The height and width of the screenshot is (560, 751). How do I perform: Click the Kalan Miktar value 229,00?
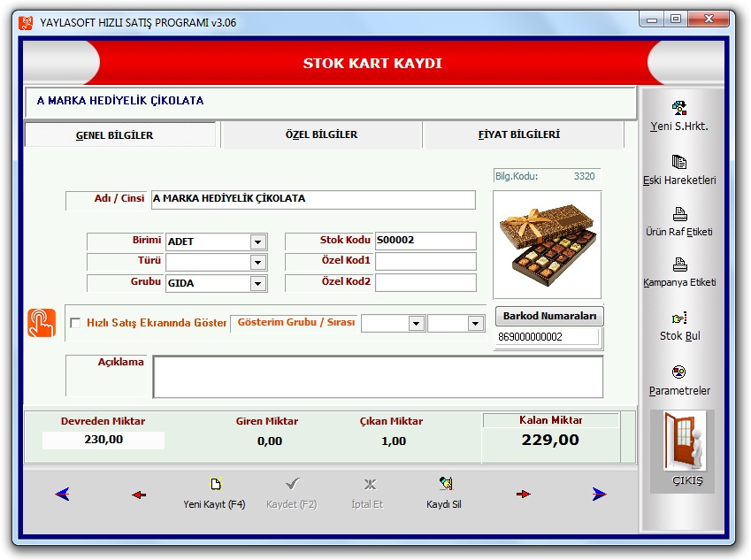coord(550,440)
